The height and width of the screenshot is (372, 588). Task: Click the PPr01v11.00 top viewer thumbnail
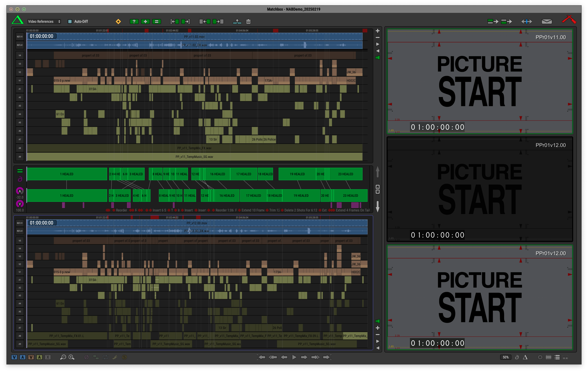click(480, 81)
